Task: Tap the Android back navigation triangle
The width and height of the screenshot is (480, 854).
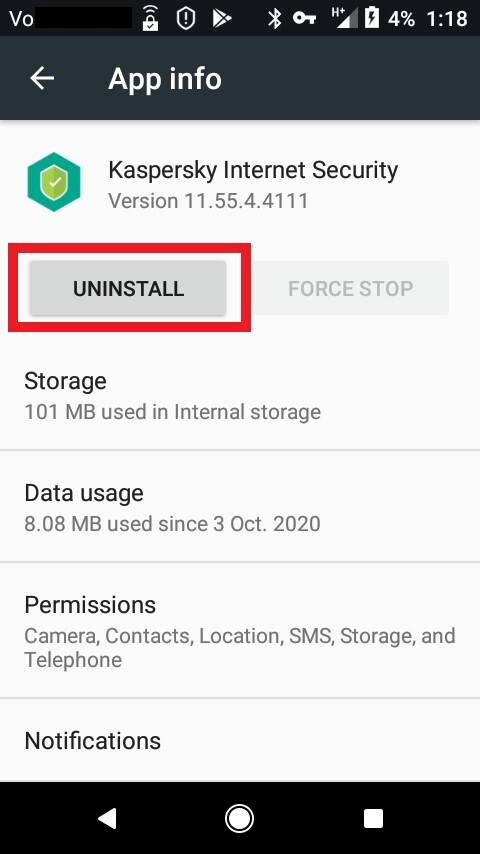Action: (x=107, y=818)
